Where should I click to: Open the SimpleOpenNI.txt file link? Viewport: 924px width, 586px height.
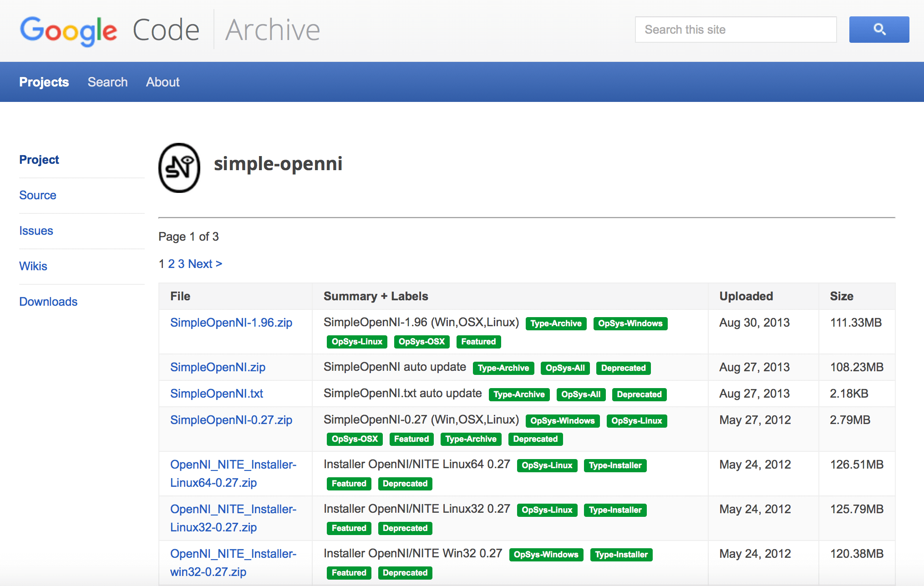pyautogui.click(x=217, y=394)
